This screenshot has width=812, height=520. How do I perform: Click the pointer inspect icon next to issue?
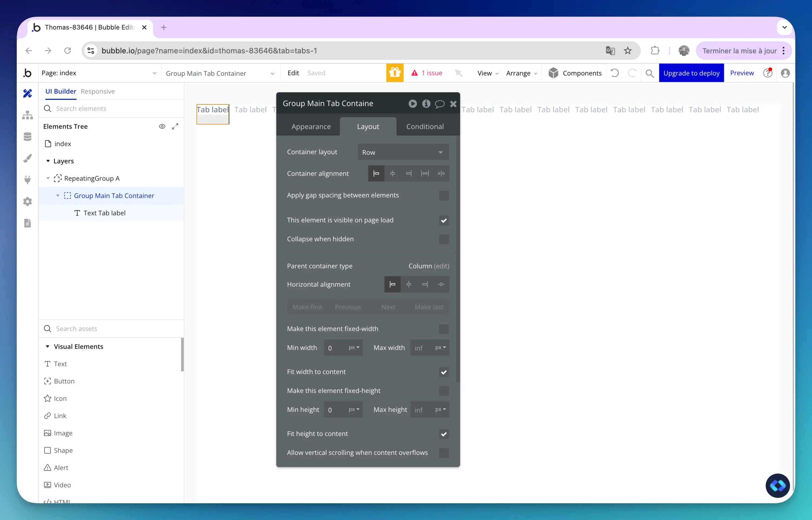459,73
